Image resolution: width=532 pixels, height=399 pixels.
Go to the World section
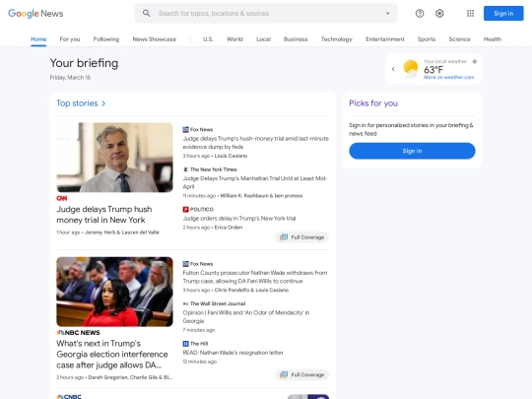click(x=234, y=39)
